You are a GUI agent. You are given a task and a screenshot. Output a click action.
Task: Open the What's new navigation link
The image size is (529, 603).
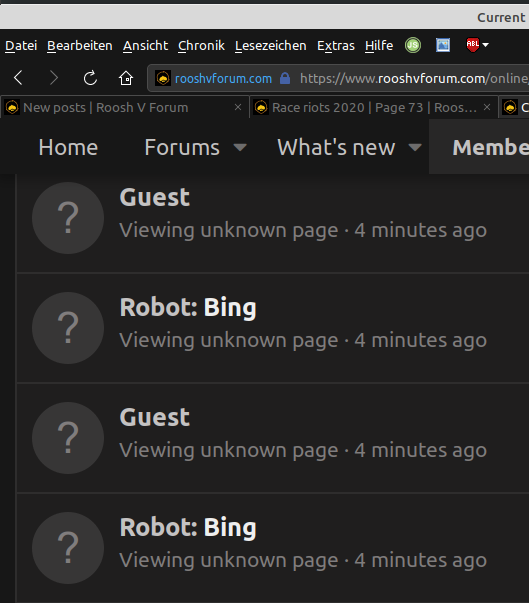pos(336,147)
